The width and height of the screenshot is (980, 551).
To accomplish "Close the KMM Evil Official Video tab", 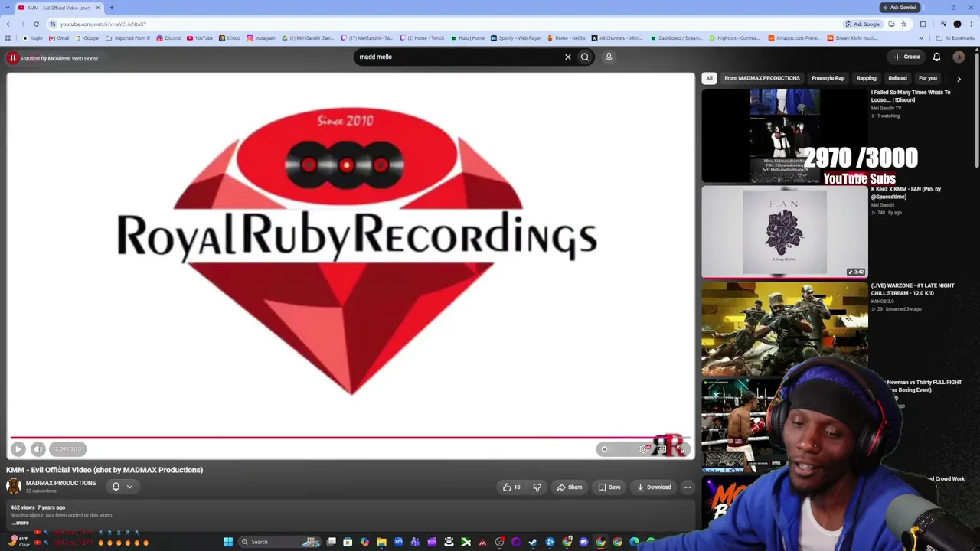I will coord(97,8).
